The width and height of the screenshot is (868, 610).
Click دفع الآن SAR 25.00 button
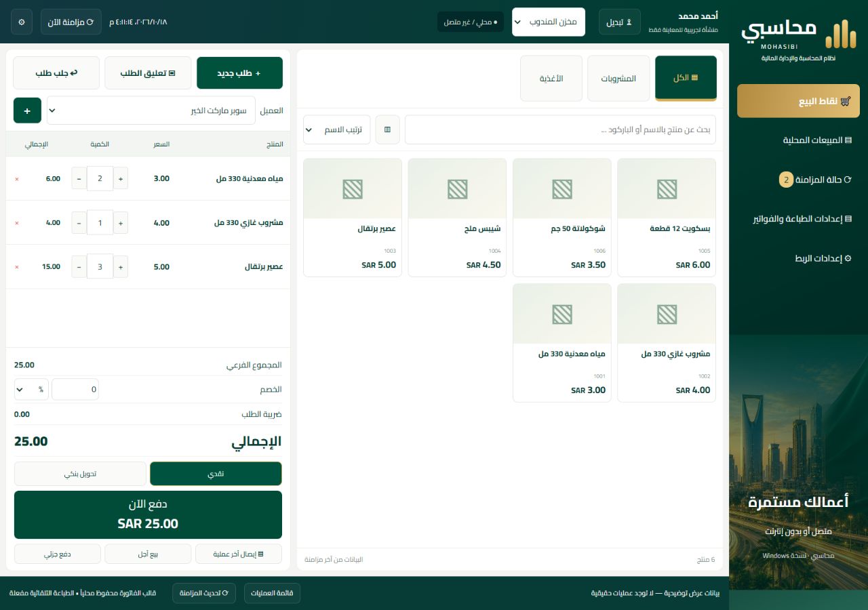coord(148,514)
